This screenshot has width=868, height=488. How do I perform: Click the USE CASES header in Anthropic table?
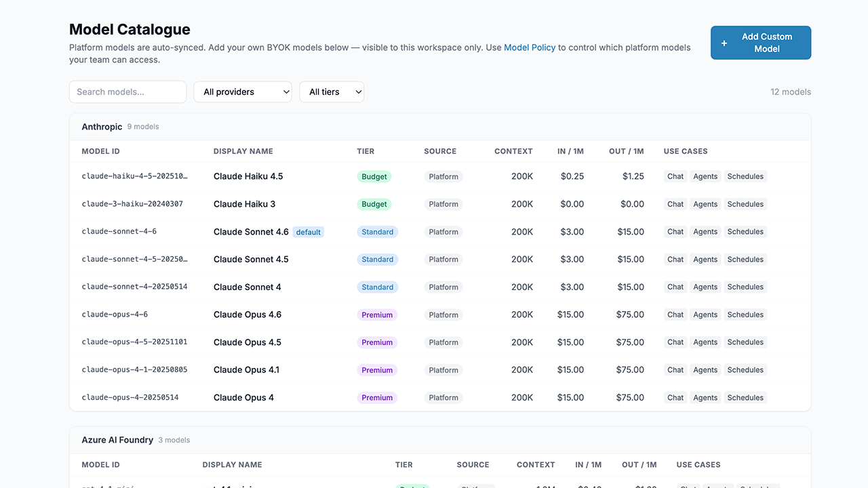686,151
